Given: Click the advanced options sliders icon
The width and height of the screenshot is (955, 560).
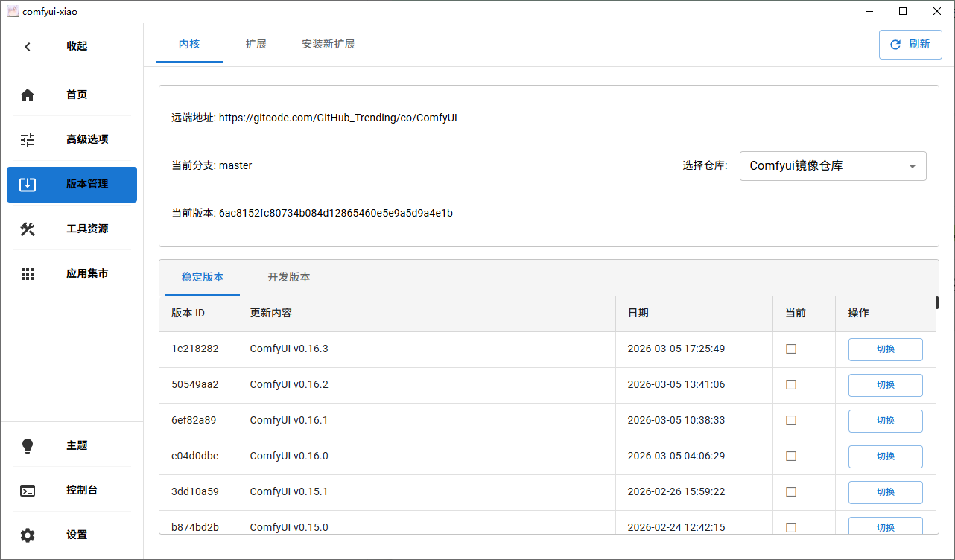Looking at the screenshot, I should 28,139.
